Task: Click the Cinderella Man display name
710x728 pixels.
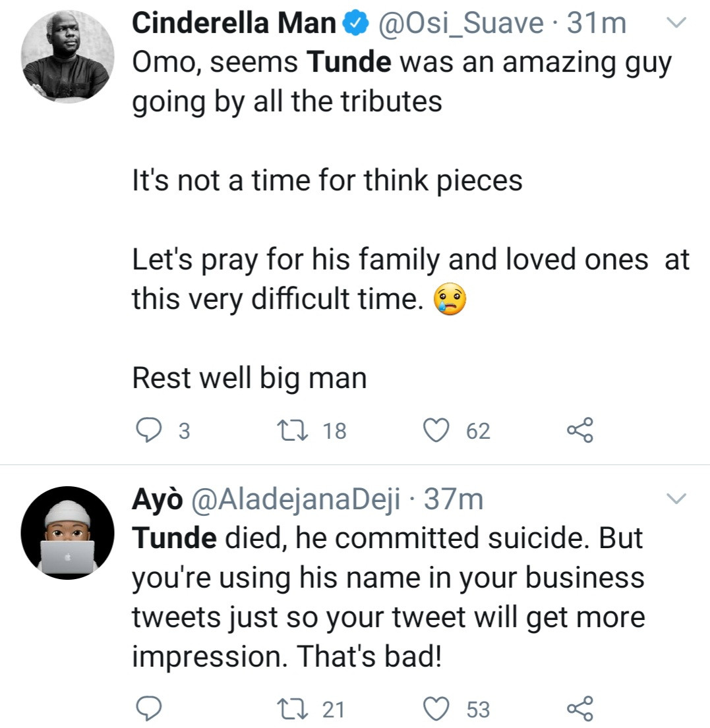Action: coord(234,25)
